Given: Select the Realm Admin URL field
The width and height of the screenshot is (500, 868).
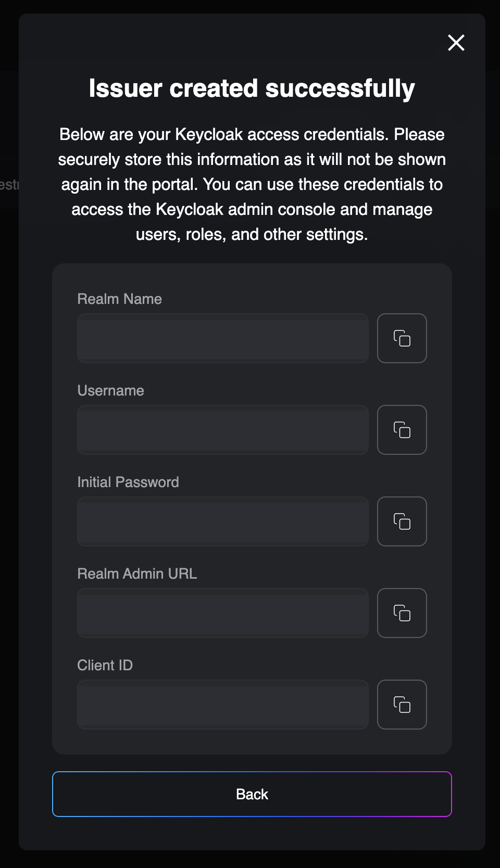Looking at the screenshot, I should pos(223,613).
